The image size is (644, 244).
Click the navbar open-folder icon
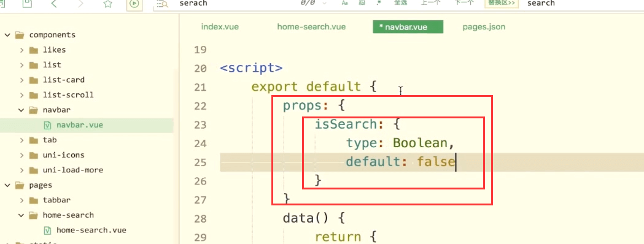click(34, 110)
